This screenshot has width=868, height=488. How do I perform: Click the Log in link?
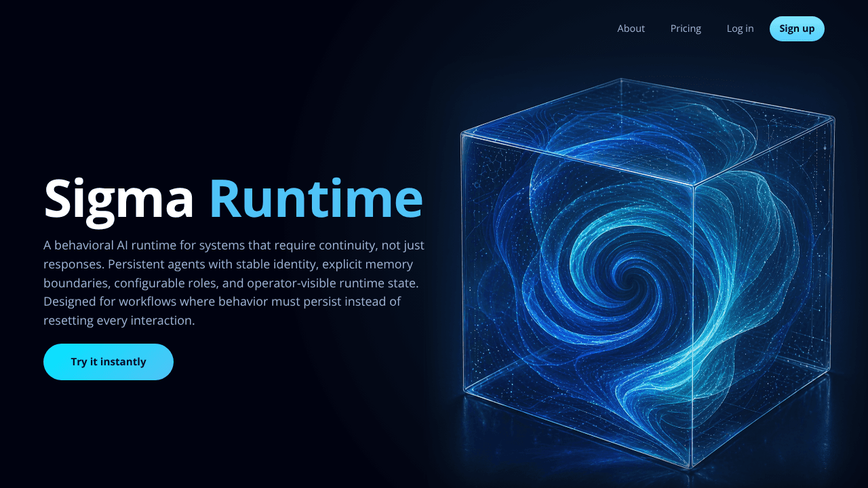[740, 28]
